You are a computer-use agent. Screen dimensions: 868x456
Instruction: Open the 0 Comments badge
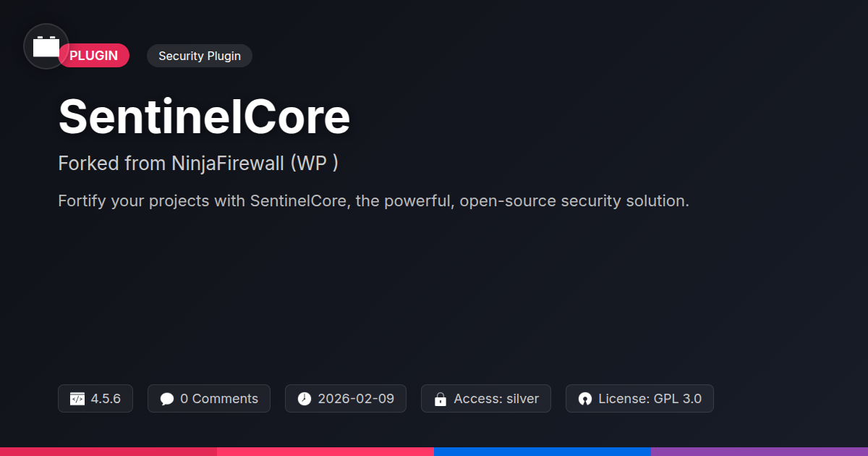pyautogui.click(x=209, y=399)
